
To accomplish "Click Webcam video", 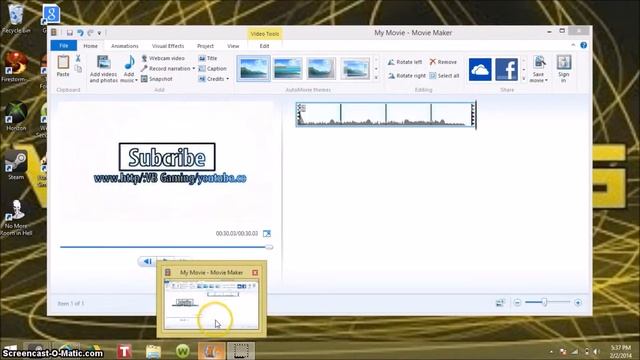I will 163,58.
